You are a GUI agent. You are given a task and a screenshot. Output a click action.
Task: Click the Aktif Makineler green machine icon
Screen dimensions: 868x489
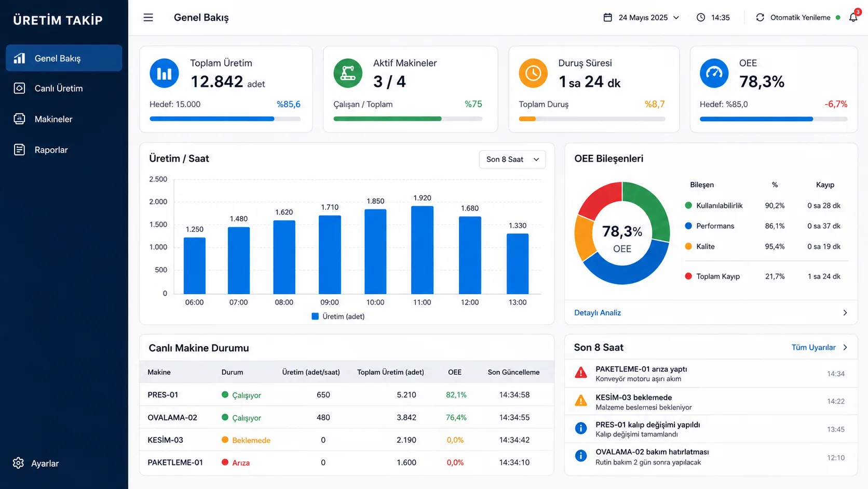point(348,73)
